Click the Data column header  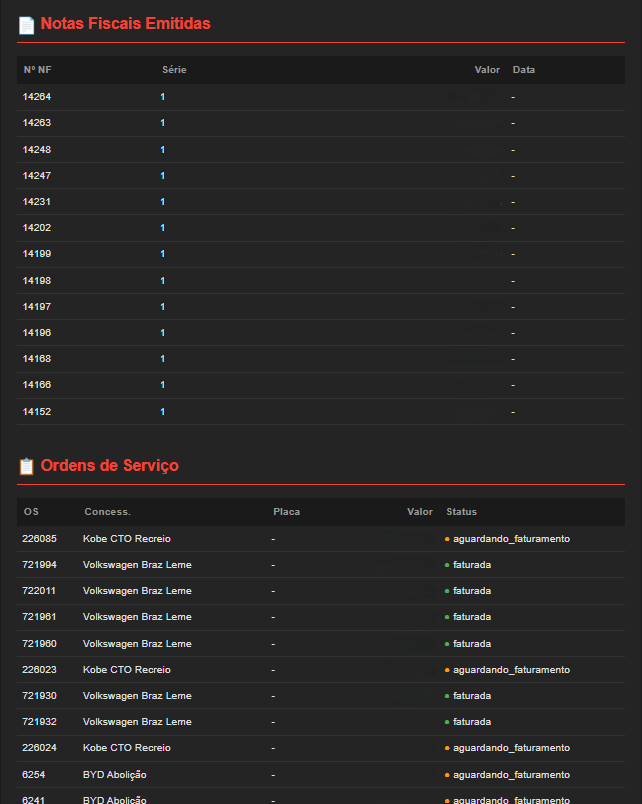click(523, 70)
